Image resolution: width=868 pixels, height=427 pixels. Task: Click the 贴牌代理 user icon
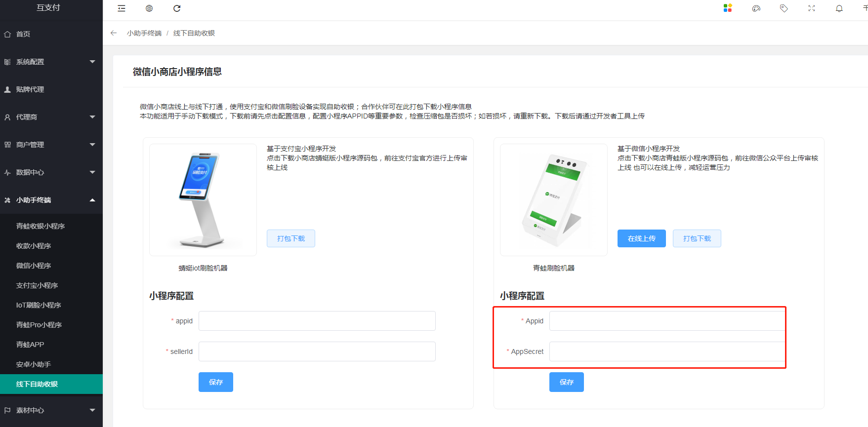tap(7, 89)
